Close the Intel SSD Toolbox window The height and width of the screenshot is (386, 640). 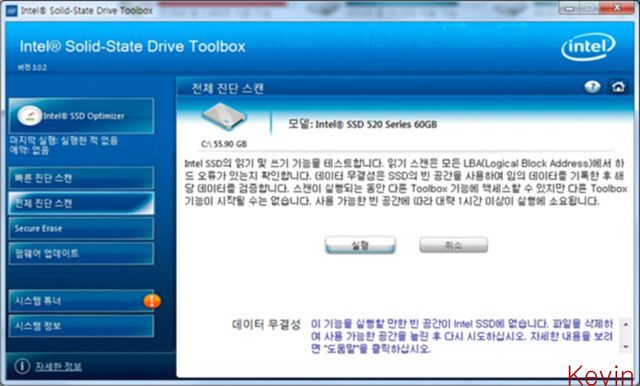[618, 8]
